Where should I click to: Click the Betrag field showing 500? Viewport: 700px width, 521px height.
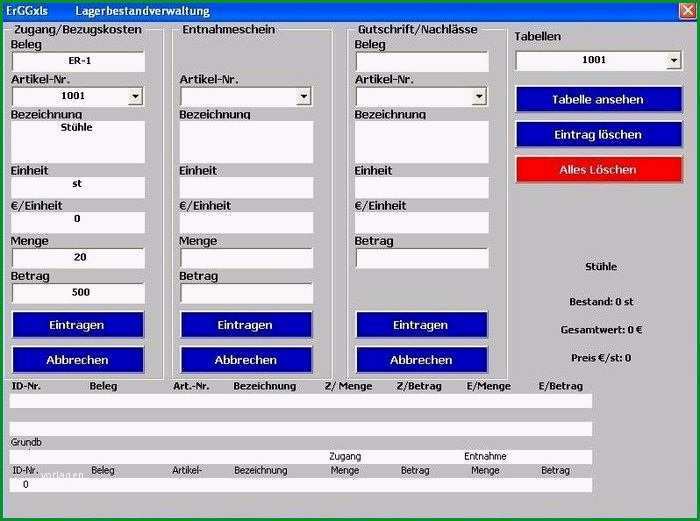coord(78,293)
